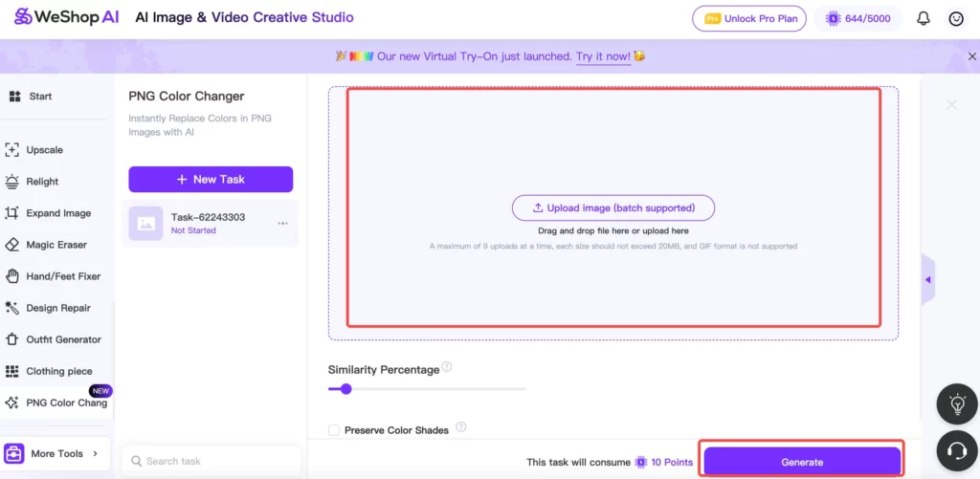The width and height of the screenshot is (980, 479).
Task: Open the smiley account profile icon
Action: coord(956,19)
